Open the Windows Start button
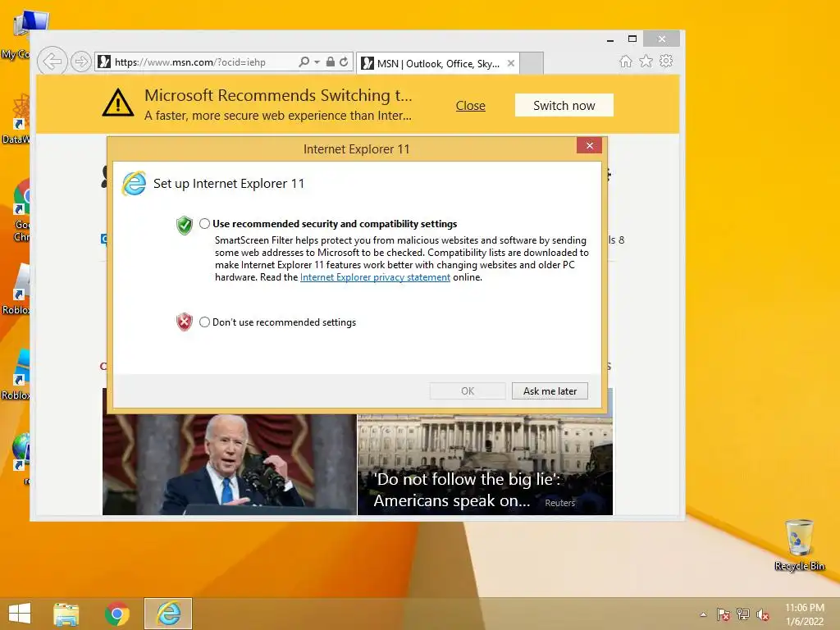The image size is (840, 630). tap(20, 614)
